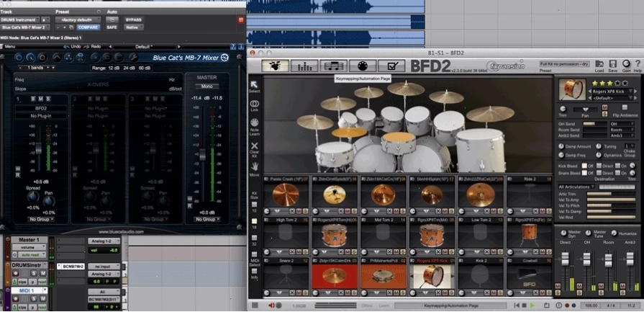Screen dimensions: 644x312
Task: Open the www.bluecataudio.com link
Action: click(121, 232)
